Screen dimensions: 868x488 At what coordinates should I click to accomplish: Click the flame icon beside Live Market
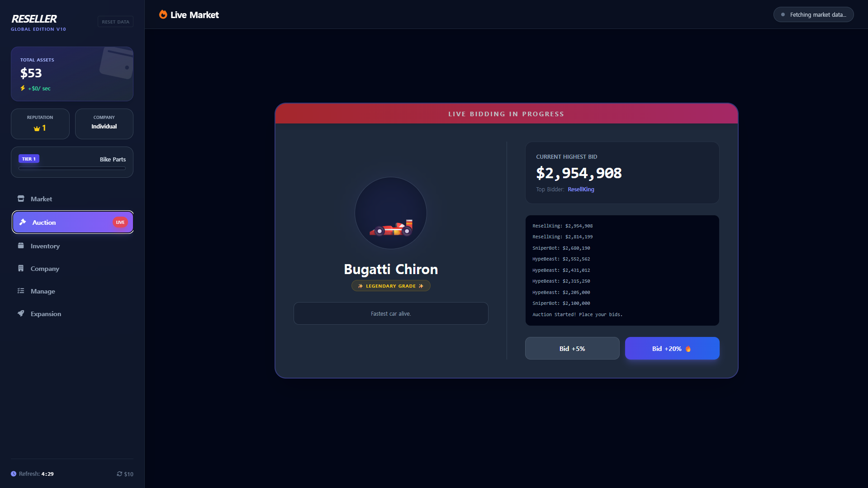(x=163, y=15)
